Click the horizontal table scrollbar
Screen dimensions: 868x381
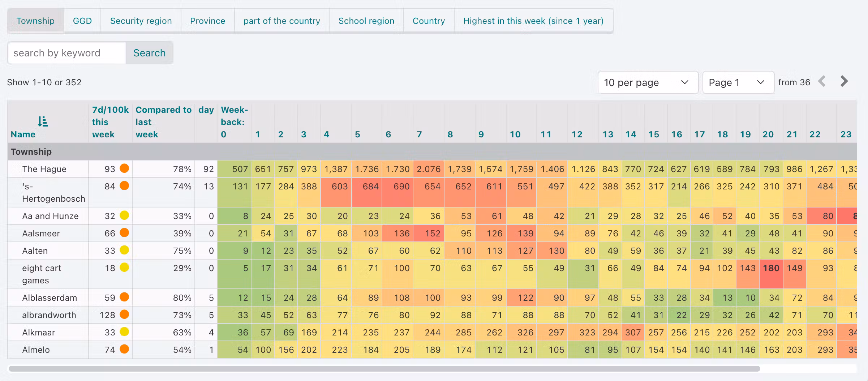click(384, 369)
